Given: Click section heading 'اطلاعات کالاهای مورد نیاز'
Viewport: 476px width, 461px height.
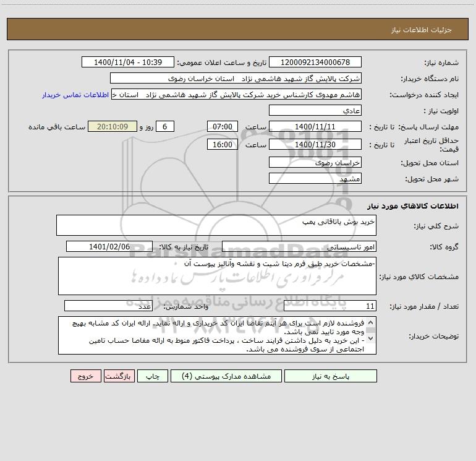Looking at the screenshot, I should [x=413, y=206].
